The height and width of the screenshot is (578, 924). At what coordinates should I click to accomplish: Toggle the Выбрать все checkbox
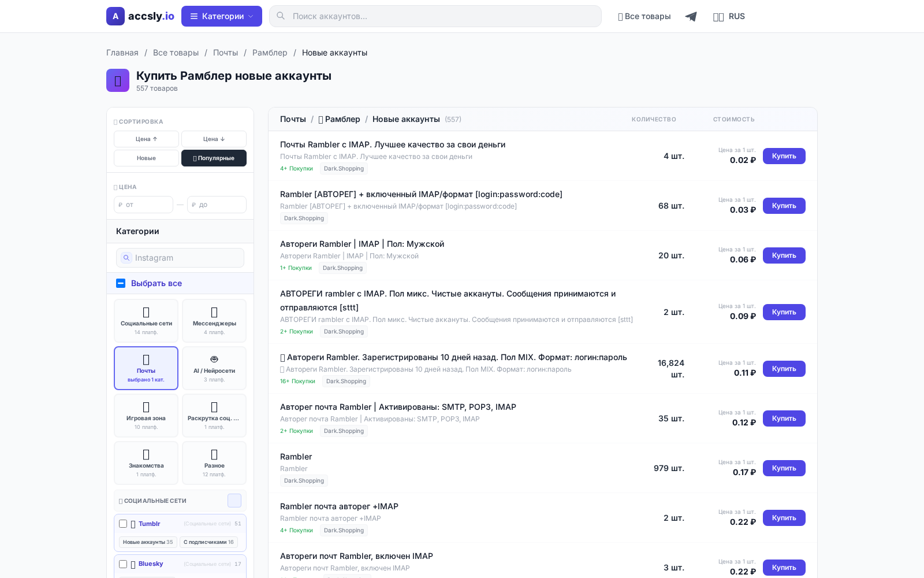coord(121,283)
